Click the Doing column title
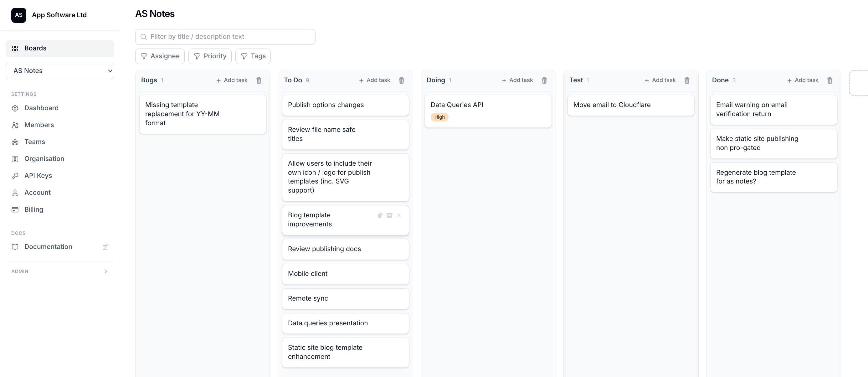Image resolution: width=868 pixels, height=377 pixels. [436, 80]
